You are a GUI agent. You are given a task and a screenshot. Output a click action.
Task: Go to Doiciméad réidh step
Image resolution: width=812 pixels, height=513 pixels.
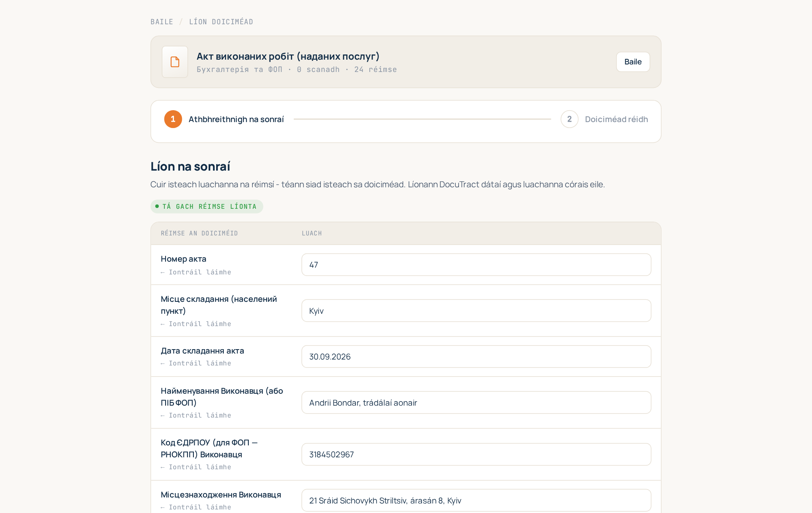616,119
